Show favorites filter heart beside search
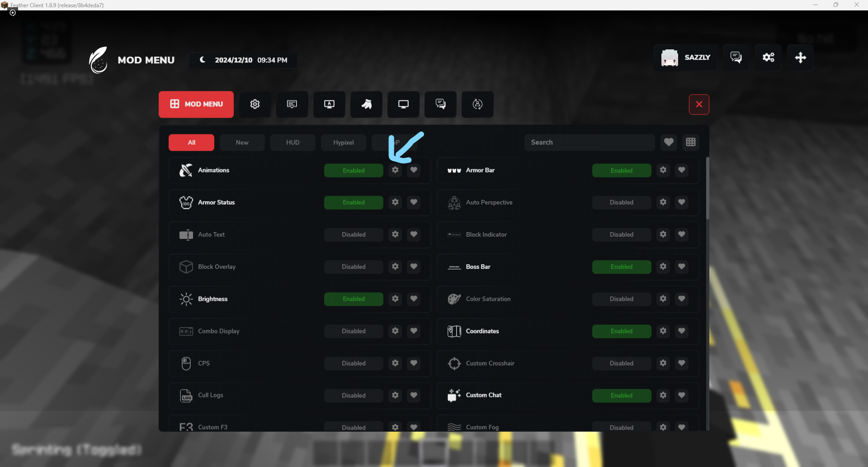The height and width of the screenshot is (467, 868). [669, 142]
